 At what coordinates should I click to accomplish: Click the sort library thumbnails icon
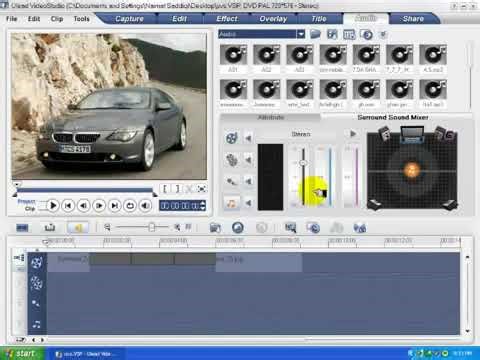coord(349,34)
